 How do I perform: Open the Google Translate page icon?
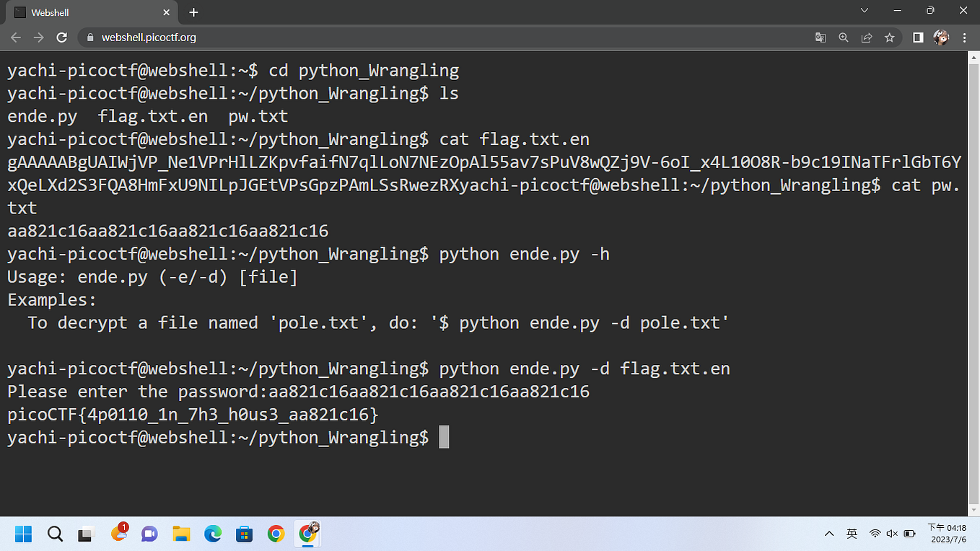(821, 36)
